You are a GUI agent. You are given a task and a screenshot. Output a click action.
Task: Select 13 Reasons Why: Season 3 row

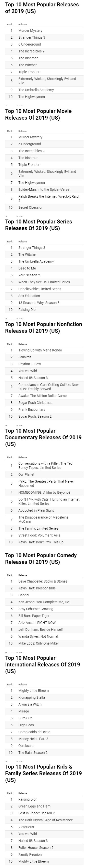44,303
